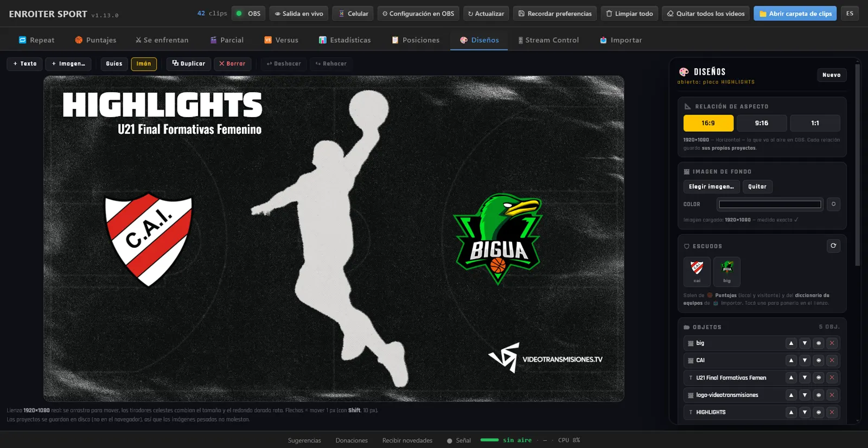868x448 pixels.
Task: Select the C.A.I. shield on the canvas
Action: tap(148, 240)
